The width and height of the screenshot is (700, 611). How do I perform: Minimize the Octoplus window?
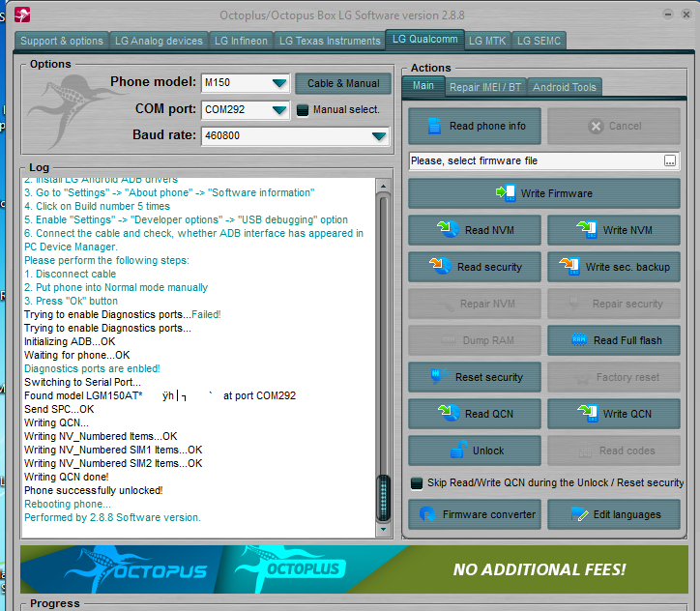[x=668, y=15]
